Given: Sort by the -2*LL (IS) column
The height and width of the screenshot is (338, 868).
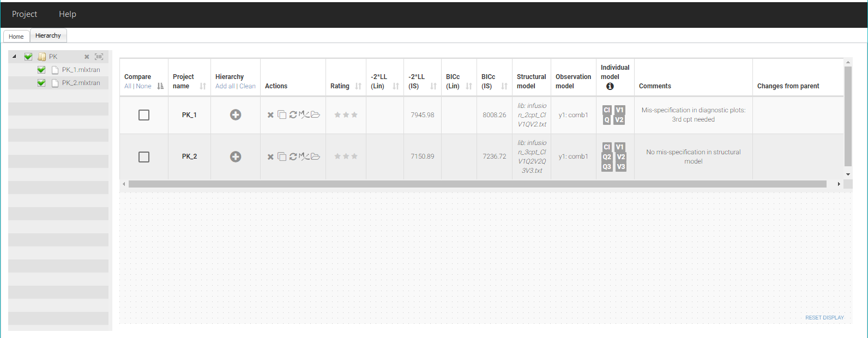Looking at the screenshot, I should tap(433, 86).
